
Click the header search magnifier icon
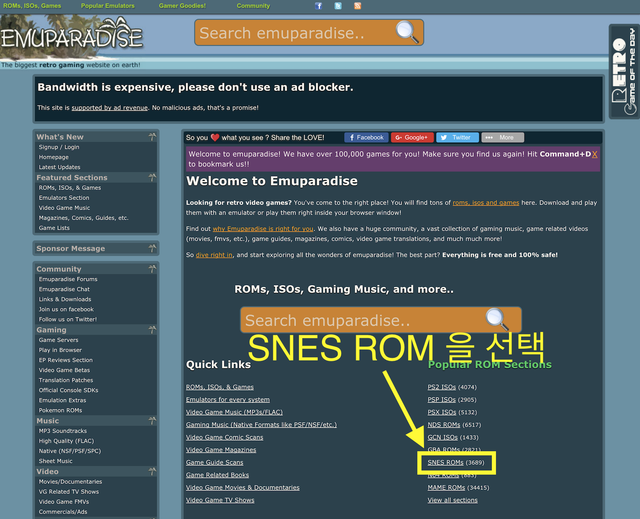coord(407,32)
